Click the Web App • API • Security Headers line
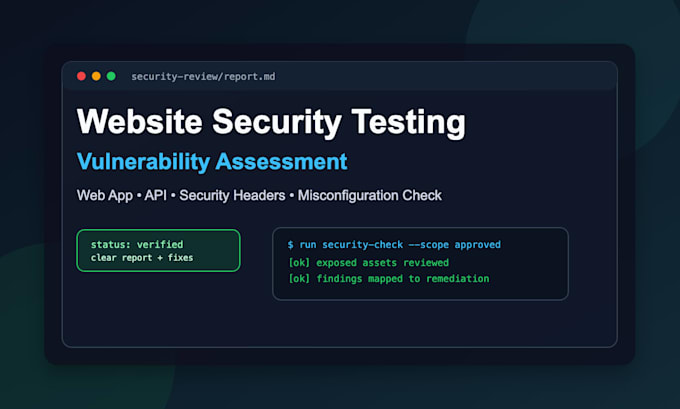Screen dimensions: 680x409 coord(259,196)
